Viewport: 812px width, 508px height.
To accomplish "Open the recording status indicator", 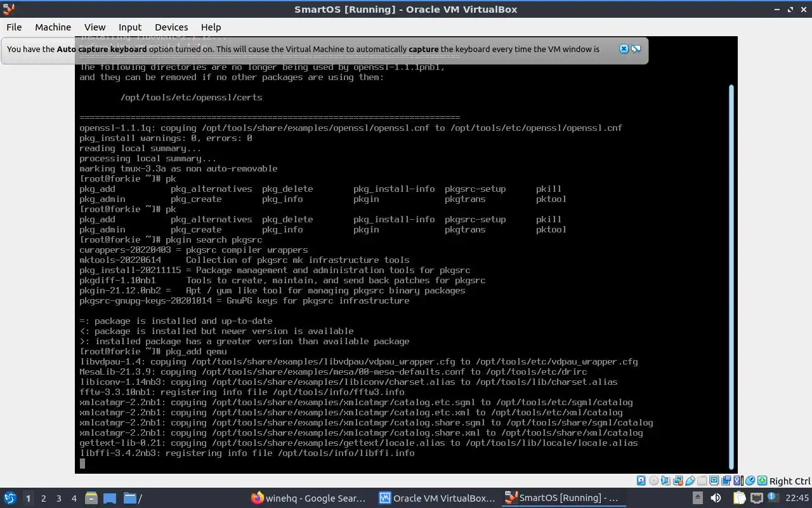I will [x=726, y=481].
